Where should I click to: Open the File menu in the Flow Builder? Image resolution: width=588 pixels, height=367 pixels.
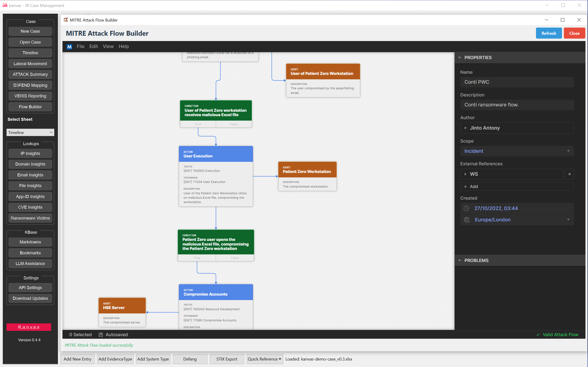80,46
